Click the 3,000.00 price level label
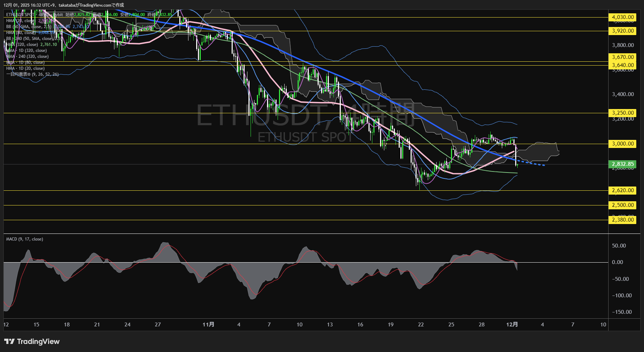Viewport: 644px width, 352px height. tap(622, 144)
